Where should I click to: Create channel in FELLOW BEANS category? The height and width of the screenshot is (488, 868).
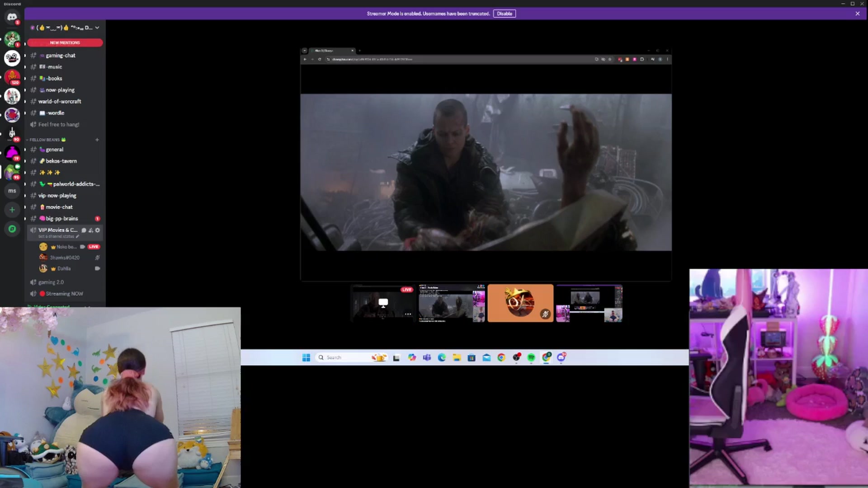(x=97, y=140)
